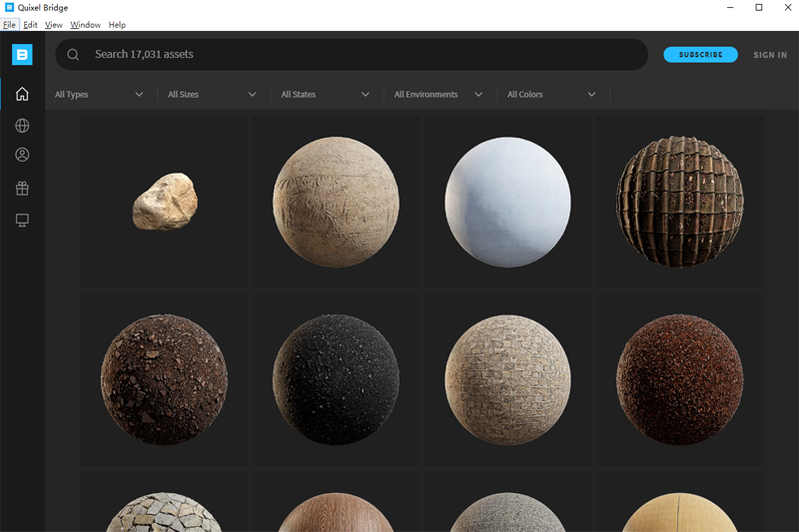Image resolution: width=799 pixels, height=532 pixels.
Task: Expand the All Environments filter dropdown
Action: coord(438,94)
